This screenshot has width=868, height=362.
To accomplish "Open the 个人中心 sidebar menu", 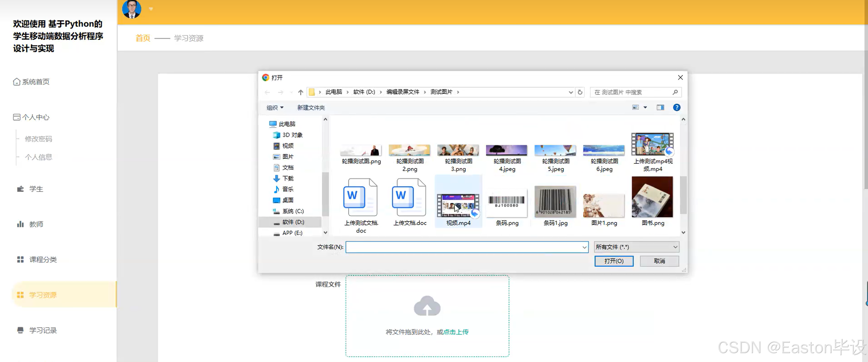I will click(x=31, y=117).
